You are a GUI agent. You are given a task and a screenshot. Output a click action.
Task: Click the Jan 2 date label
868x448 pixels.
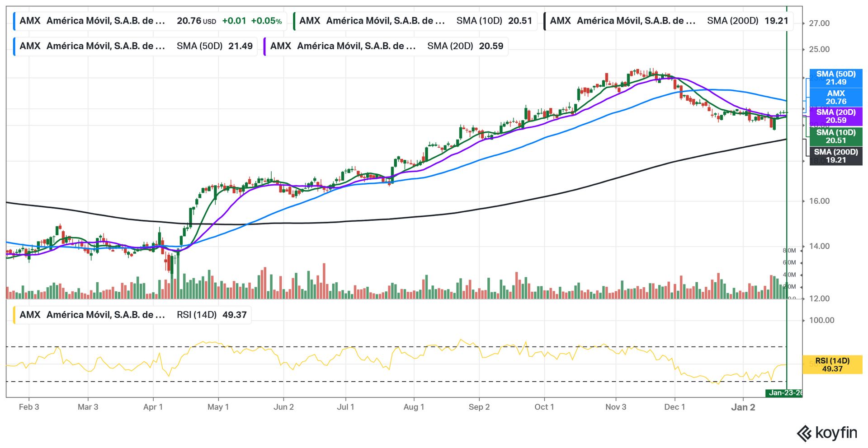pyautogui.click(x=743, y=407)
